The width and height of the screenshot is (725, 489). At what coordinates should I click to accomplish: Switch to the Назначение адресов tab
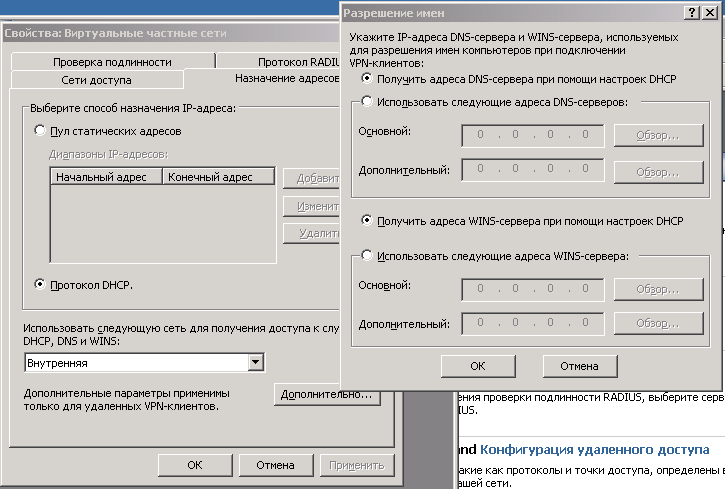[262, 79]
